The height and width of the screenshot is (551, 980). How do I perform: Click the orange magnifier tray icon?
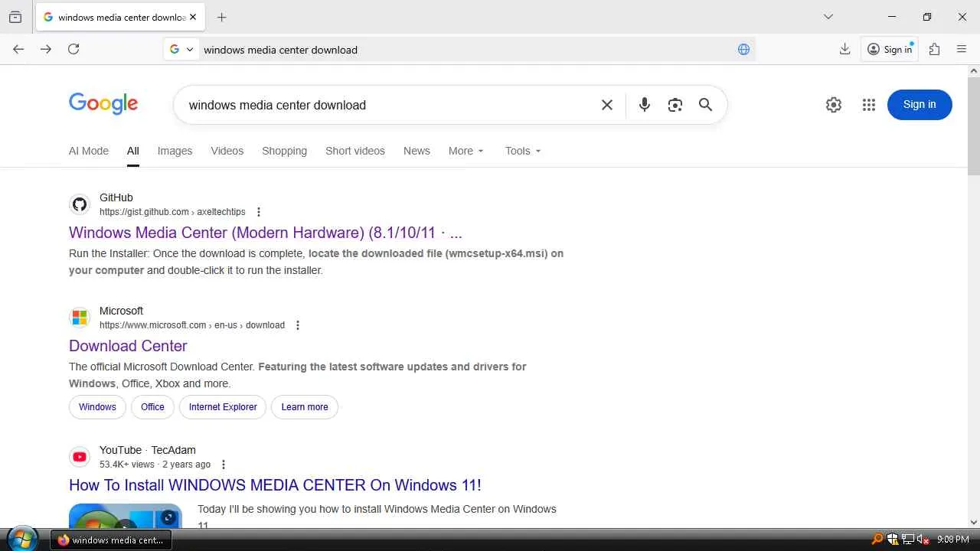click(877, 540)
